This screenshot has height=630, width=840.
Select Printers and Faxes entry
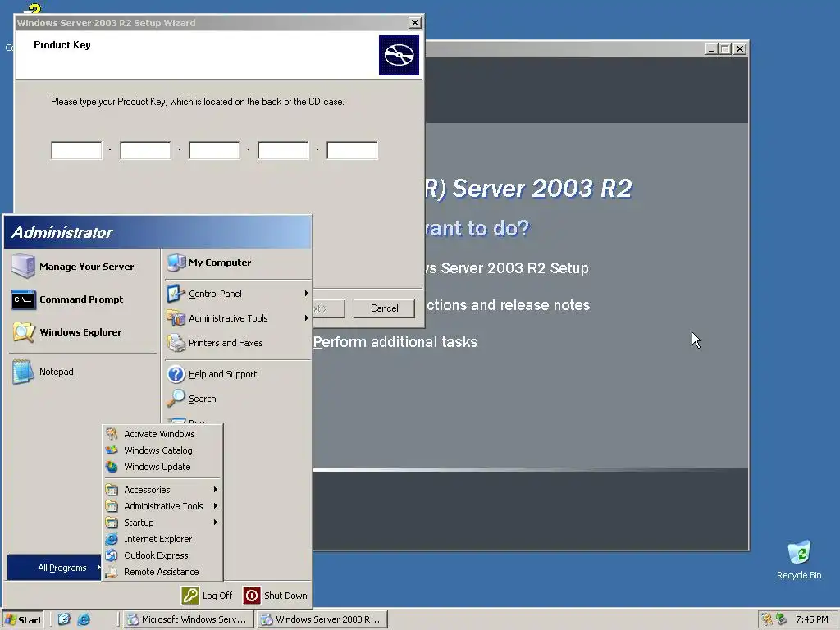click(237, 343)
